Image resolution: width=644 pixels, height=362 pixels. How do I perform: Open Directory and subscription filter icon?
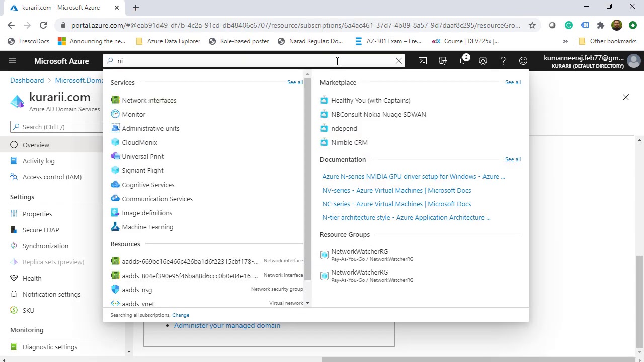pyautogui.click(x=443, y=61)
